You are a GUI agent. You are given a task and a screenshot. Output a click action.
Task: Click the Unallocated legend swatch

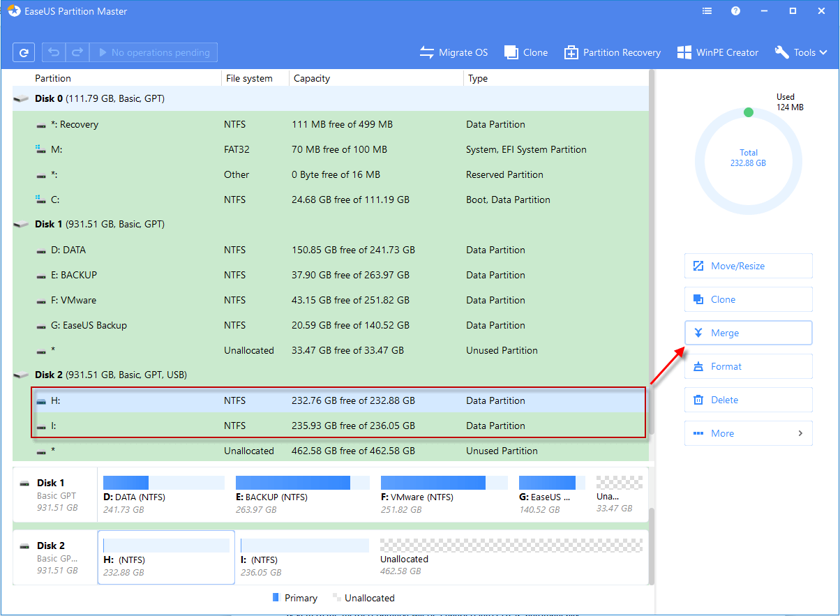pyautogui.click(x=337, y=598)
